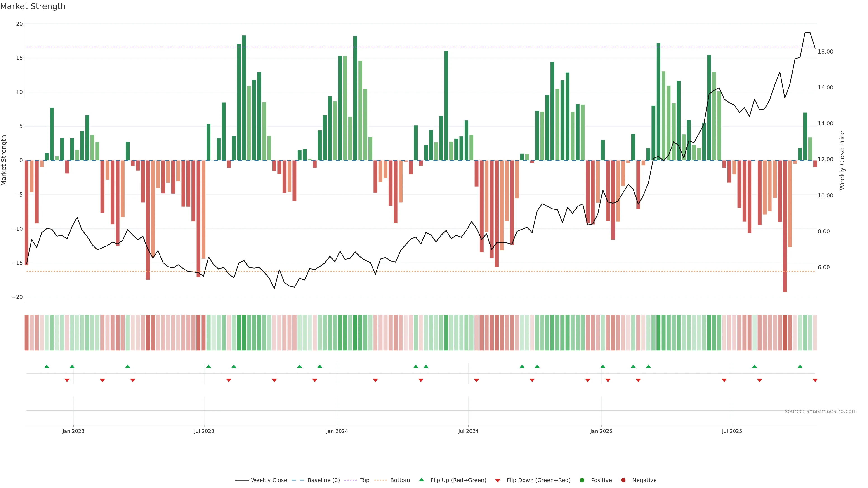Click the dark red Negative circle in legend
Viewport: 868px width, 488px height.
tap(623, 480)
